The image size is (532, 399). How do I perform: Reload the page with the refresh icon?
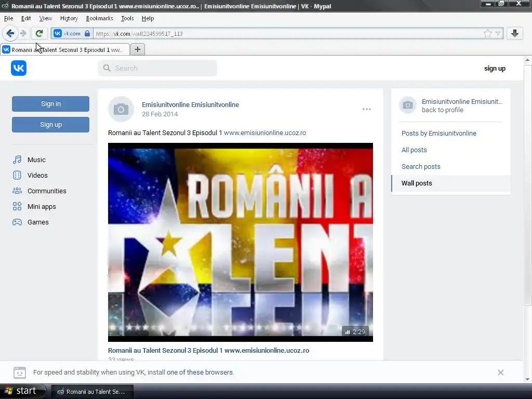click(39, 33)
